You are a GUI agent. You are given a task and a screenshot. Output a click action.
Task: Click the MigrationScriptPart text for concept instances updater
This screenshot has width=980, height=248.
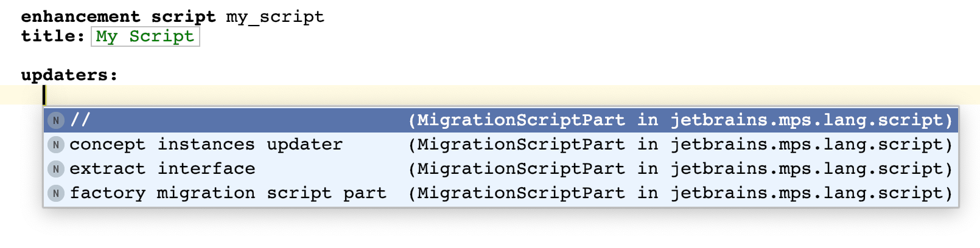click(520, 145)
